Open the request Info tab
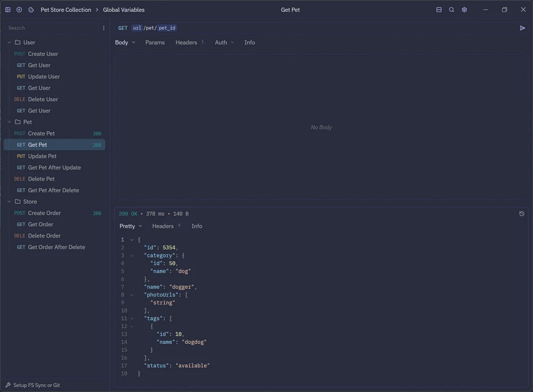533x392 pixels. (249, 43)
